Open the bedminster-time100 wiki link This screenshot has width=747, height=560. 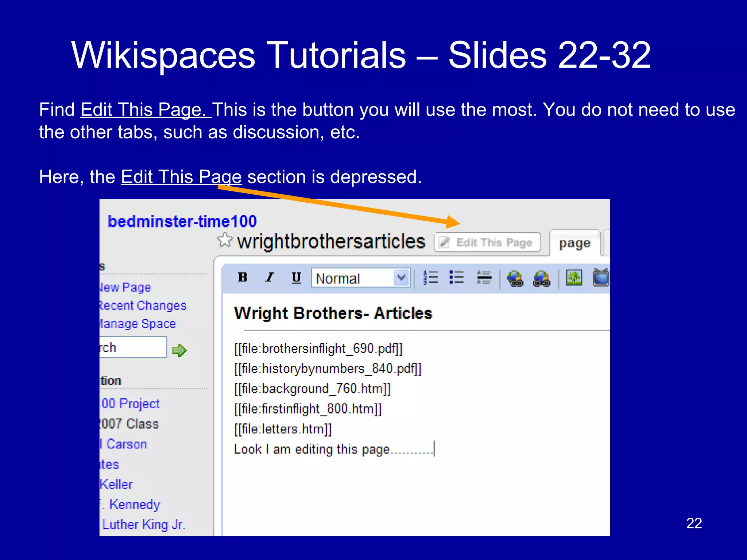(182, 221)
